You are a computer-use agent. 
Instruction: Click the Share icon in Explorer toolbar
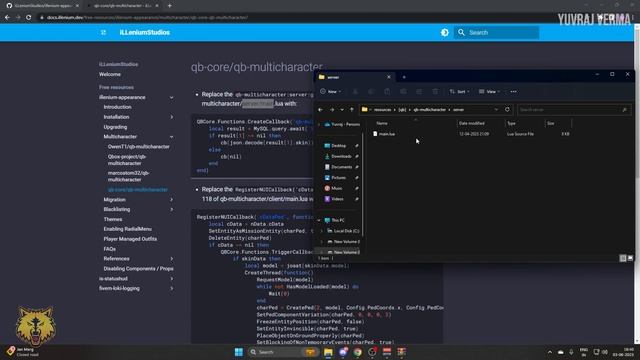point(419,91)
